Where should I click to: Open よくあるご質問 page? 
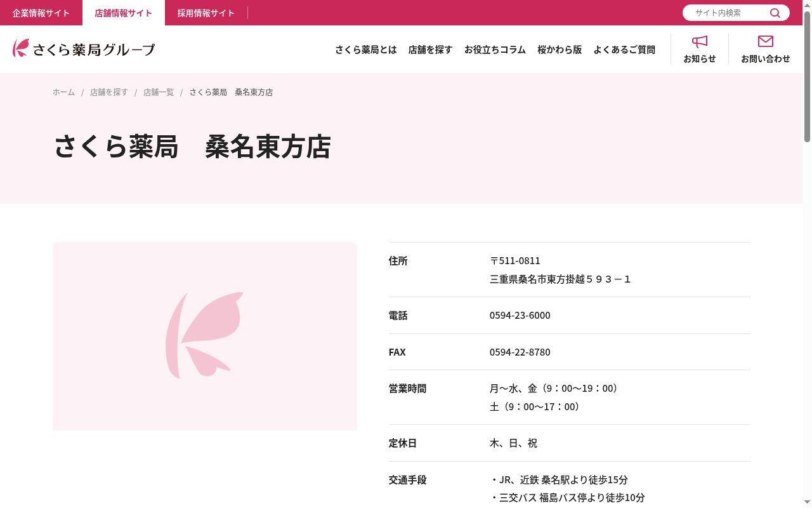[x=624, y=50]
